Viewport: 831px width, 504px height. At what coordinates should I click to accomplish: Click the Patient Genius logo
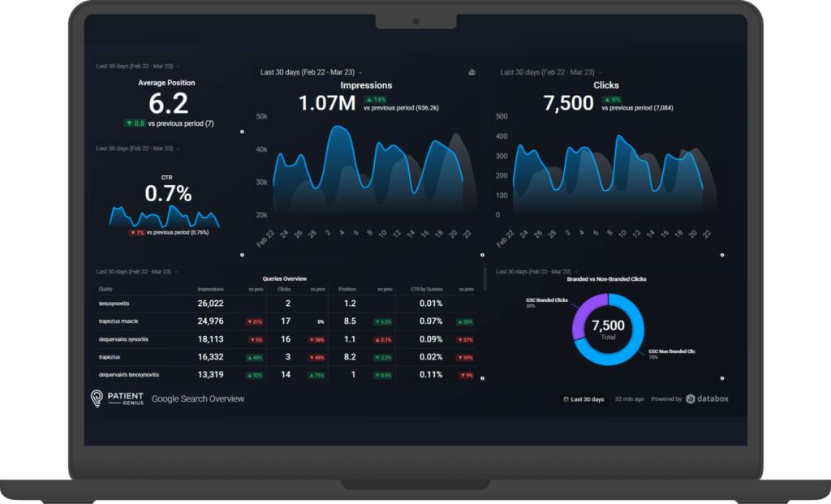pyautogui.click(x=117, y=398)
